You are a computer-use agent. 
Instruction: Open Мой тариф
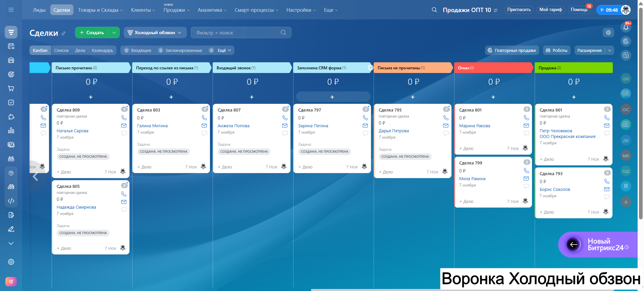[551, 10]
